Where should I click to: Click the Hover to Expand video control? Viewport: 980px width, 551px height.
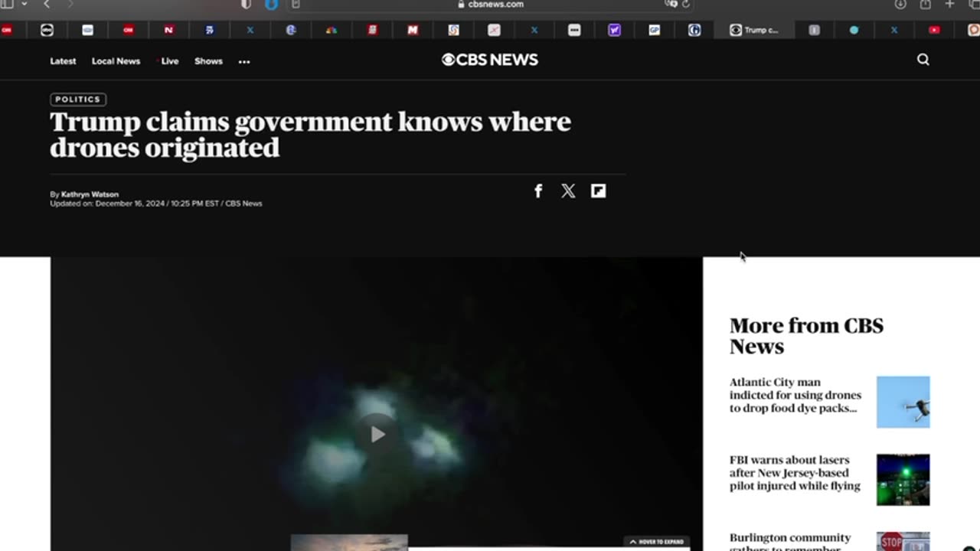(x=657, y=542)
